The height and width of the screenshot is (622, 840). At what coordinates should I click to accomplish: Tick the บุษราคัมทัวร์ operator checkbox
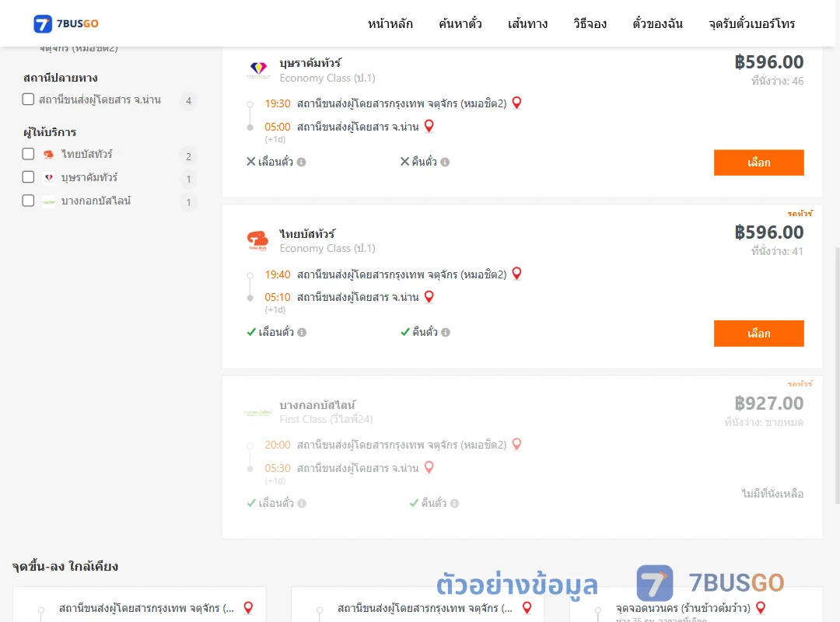coord(29,176)
